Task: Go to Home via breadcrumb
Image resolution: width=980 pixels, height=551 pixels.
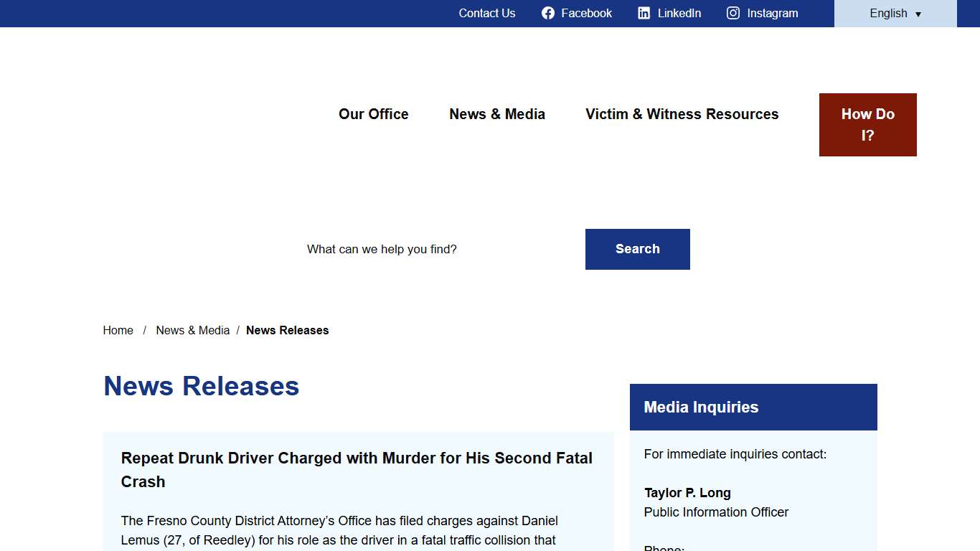Action: coord(118,330)
